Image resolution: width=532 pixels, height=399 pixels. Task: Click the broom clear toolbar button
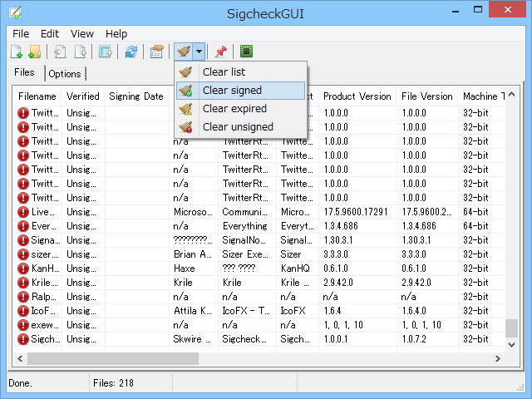tap(184, 52)
